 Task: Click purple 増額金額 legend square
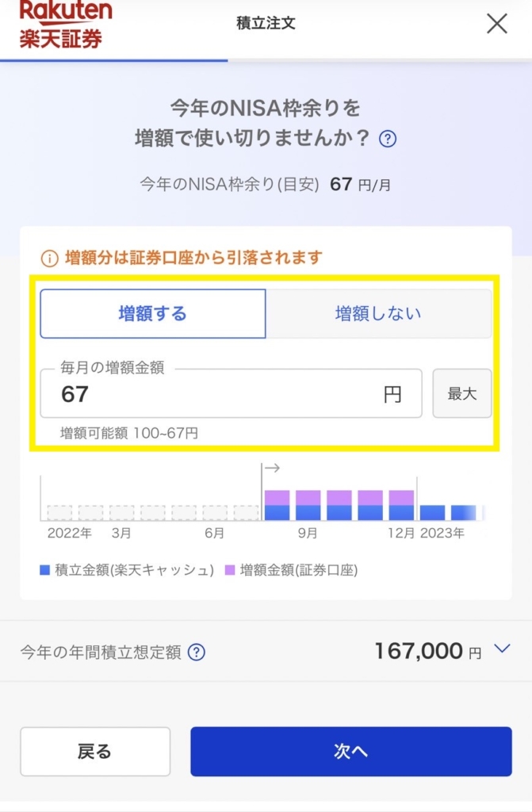point(230,570)
